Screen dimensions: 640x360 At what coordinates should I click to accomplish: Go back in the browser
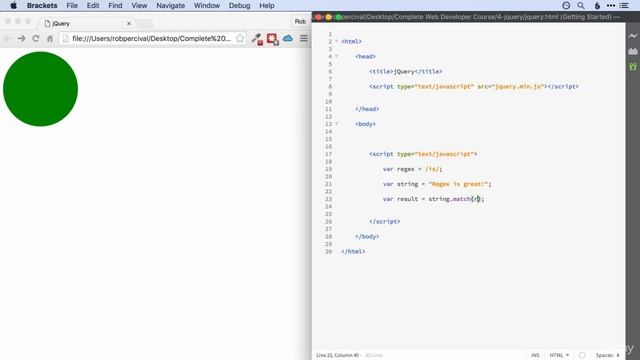click(7, 38)
